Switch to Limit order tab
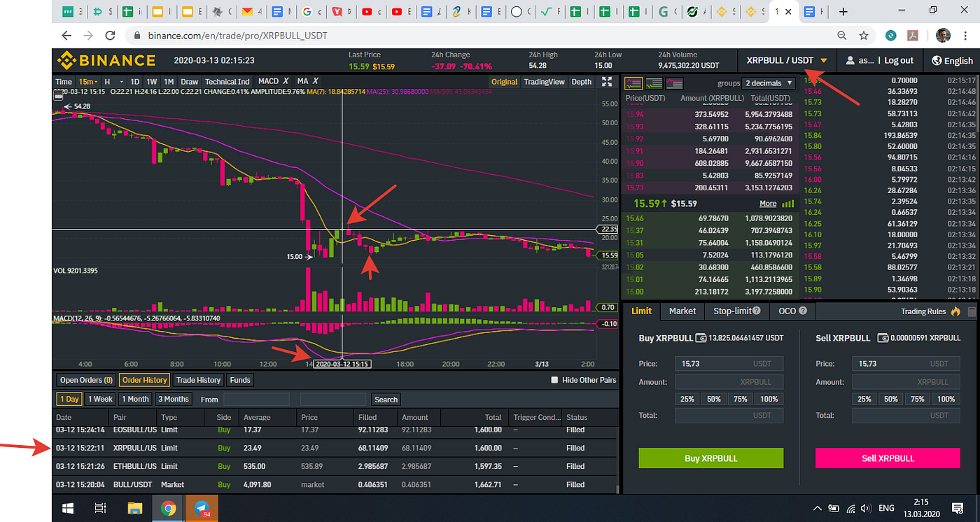The width and height of the screenshot is (980, 522). (641, 311)
